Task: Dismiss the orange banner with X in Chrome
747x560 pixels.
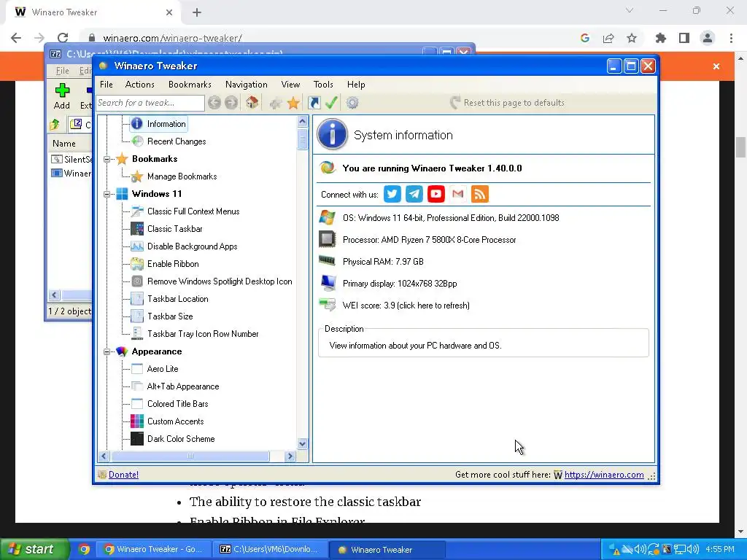Action: pos(716,66)
